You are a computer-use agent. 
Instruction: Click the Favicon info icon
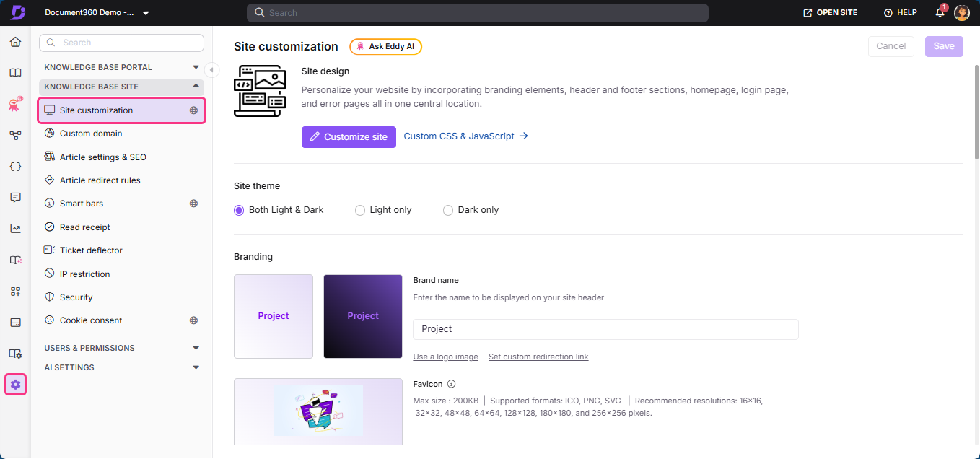[x=451, y=384]
